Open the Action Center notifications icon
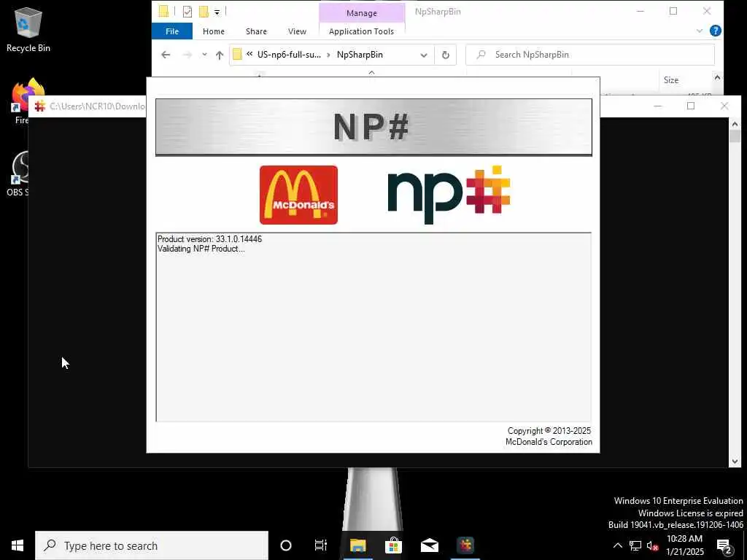This screenshot has height=560, width=747. pos(724,545)
